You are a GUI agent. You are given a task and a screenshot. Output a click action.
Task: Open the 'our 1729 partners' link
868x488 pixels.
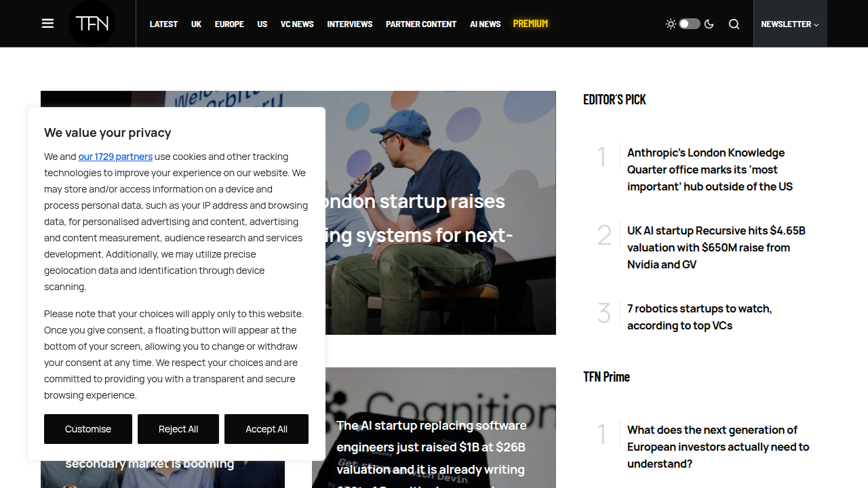point(115,157)
